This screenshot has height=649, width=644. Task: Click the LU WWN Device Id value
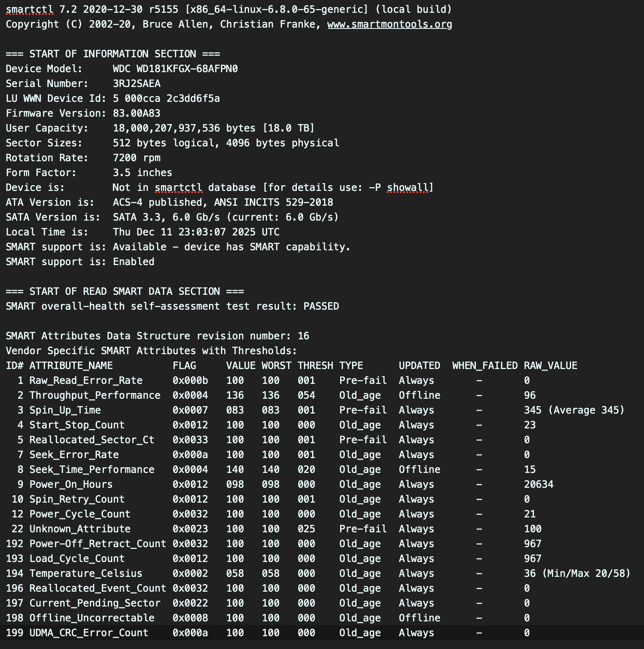point(166,99)
